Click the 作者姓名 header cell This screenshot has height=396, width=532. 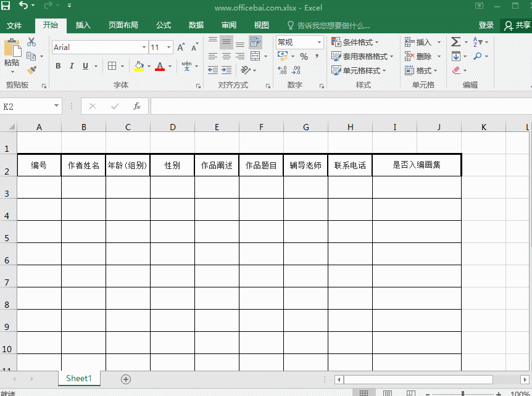click(x=83, y=165)
